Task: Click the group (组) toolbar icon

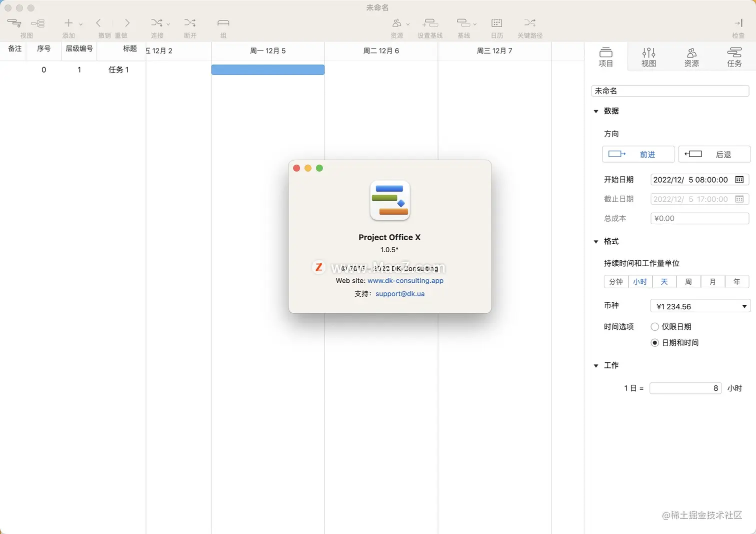Action: pos(223,23)
